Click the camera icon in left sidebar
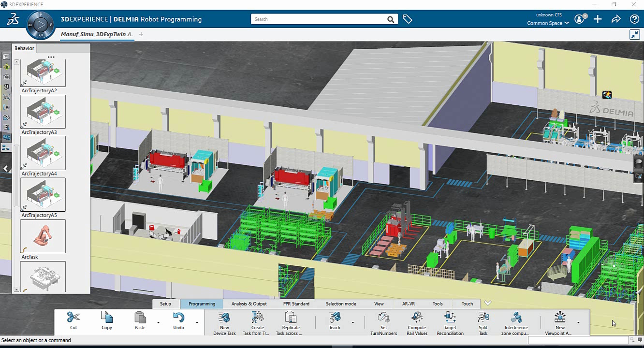Viewport: 644px width, 348px height. (x=6, y=77)
